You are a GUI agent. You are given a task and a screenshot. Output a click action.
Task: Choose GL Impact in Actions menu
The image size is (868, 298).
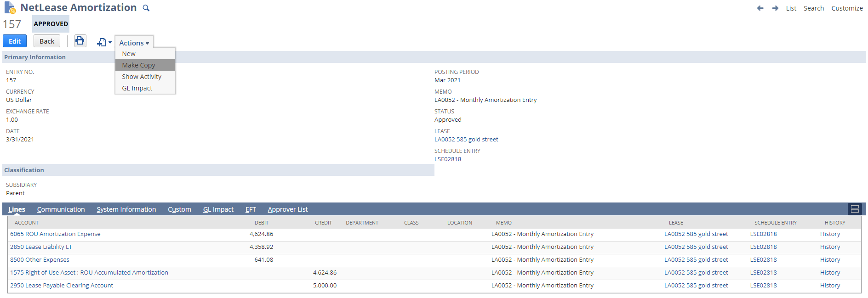(x=137, y=88)
